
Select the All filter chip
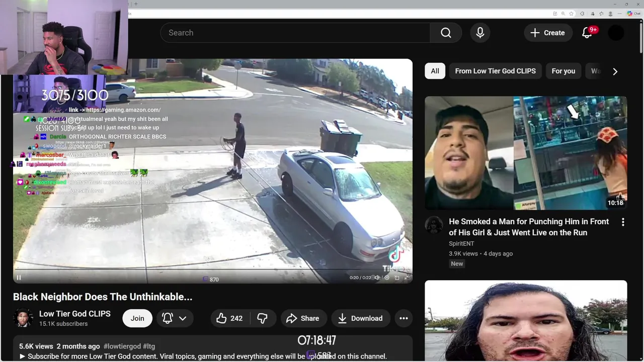coord(435,71)
